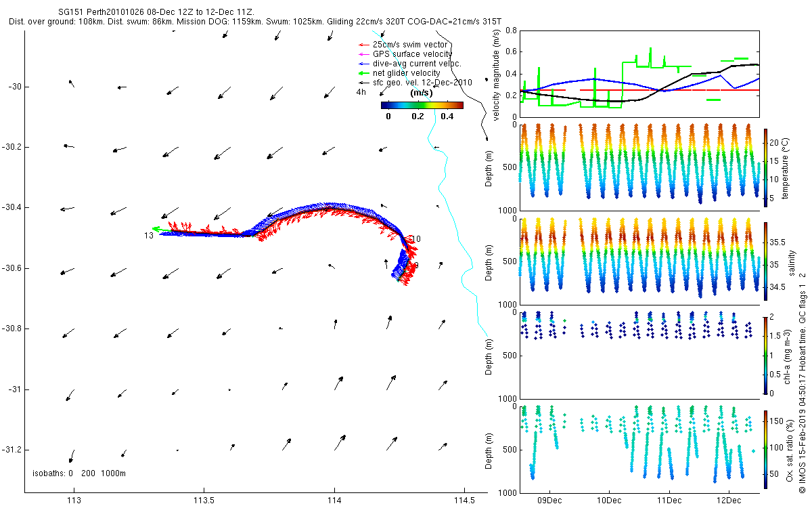Click the Ox. sat. ratio colorbar
Viewport: 812px width, 508px height.
click(766, 446)
